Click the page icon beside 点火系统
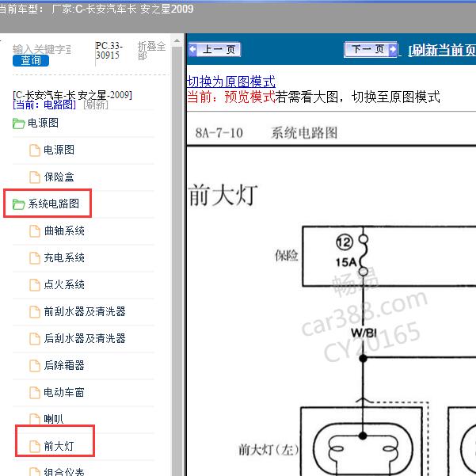Viewport: 476px width, 476px height. click(x=35, y=285)
